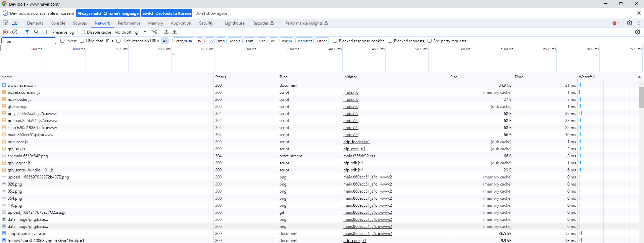Focus the Filter text input
The image size is (644, 243).
click(29, 41)
